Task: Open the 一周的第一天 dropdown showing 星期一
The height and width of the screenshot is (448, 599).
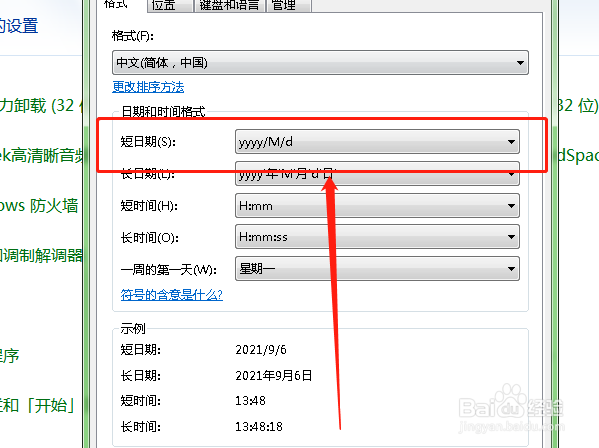Action: coord(377,269)
